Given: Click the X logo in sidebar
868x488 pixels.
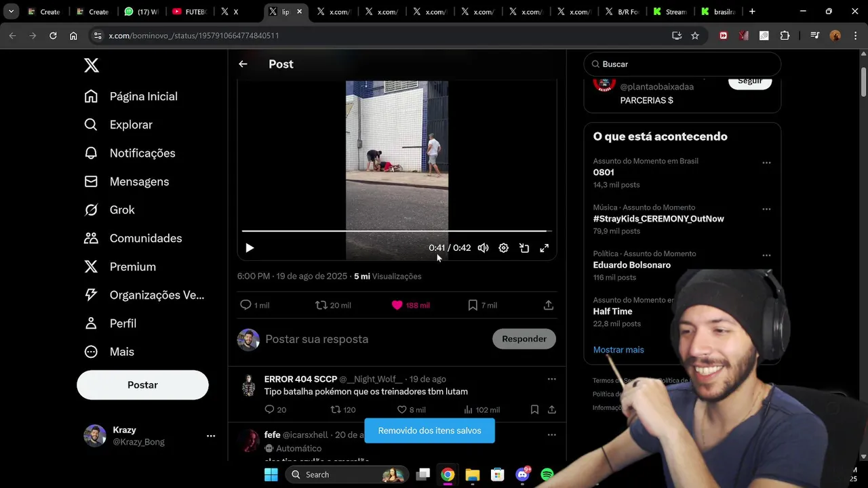Looking at the screenshot, I should coord(92,65).
